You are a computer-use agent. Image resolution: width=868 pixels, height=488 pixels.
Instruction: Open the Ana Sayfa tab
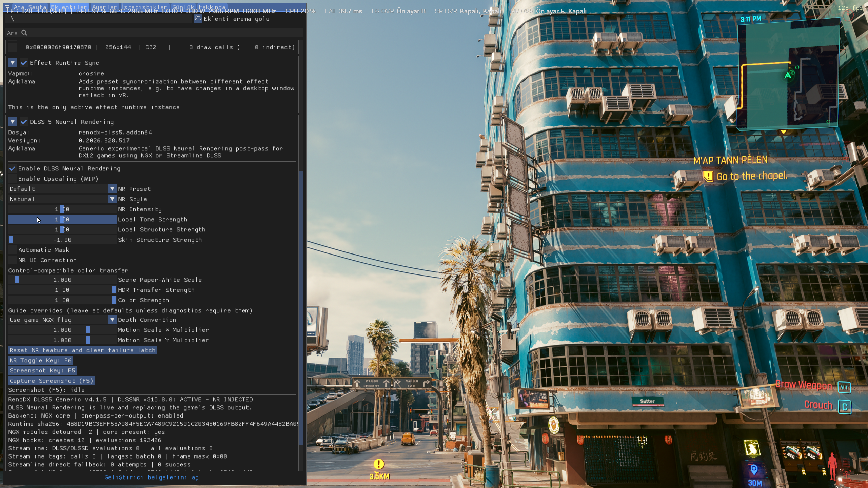pos(30,7)
